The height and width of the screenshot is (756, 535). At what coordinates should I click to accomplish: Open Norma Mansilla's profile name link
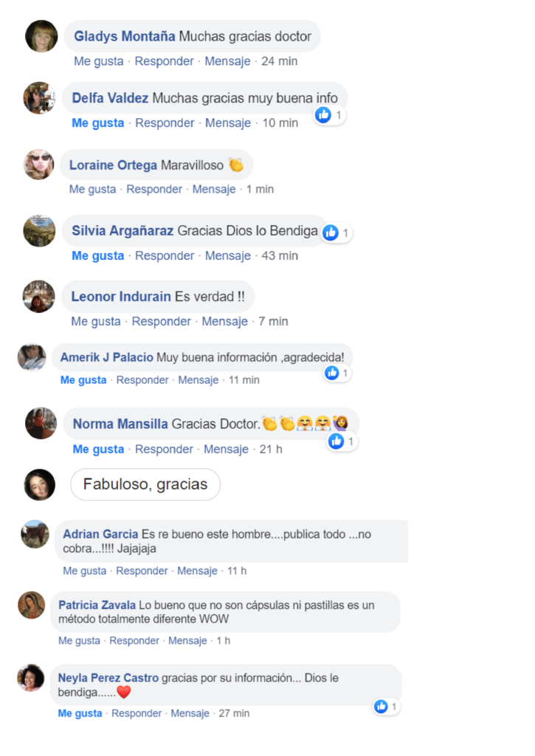[120, 424]
